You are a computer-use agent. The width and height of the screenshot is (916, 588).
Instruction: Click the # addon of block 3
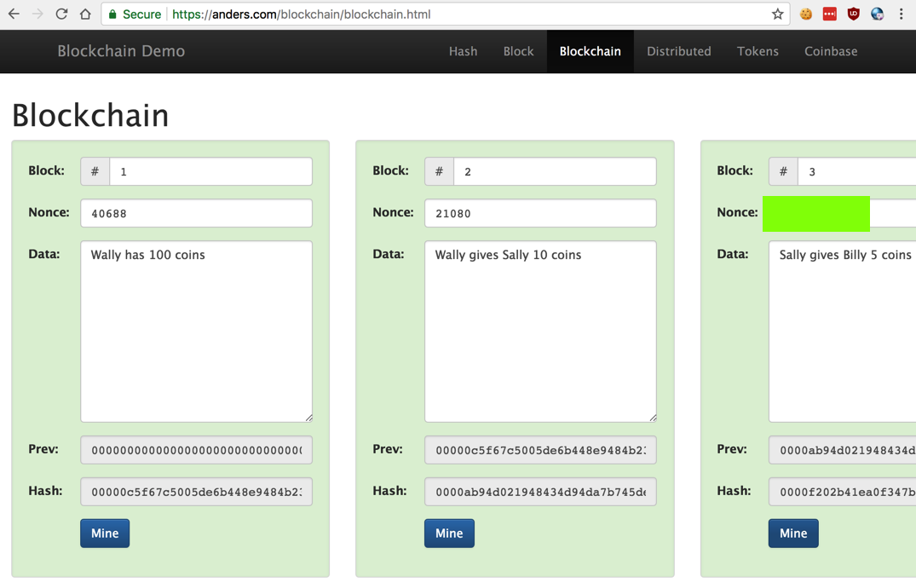click(x=783, y=171)
